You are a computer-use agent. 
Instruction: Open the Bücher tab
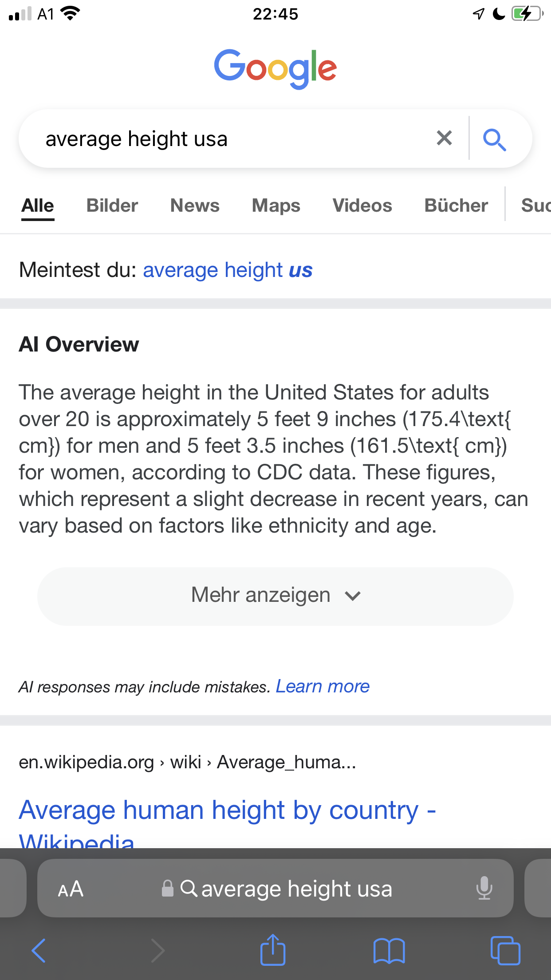456,205
